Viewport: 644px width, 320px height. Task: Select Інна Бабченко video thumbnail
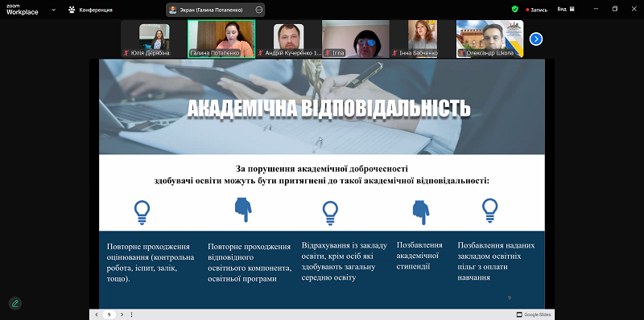[x=423, y=39]
